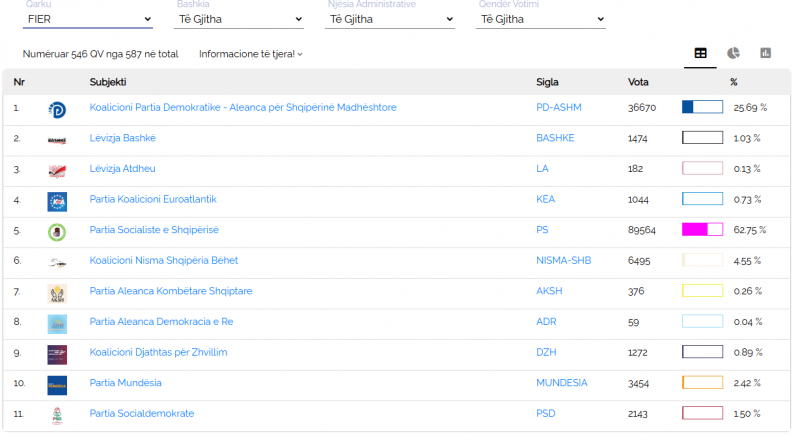Click the ADR sigla link
The image size is (800, 435).
click(546, 322)
